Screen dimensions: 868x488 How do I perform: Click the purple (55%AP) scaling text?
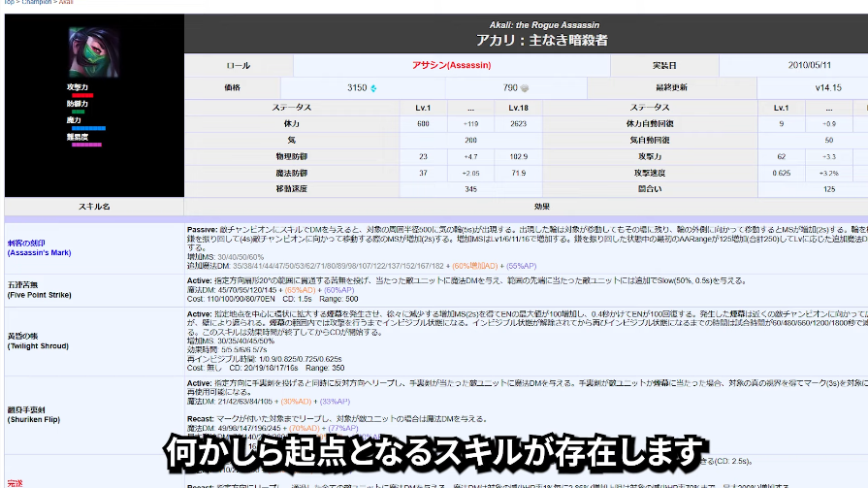521,266
